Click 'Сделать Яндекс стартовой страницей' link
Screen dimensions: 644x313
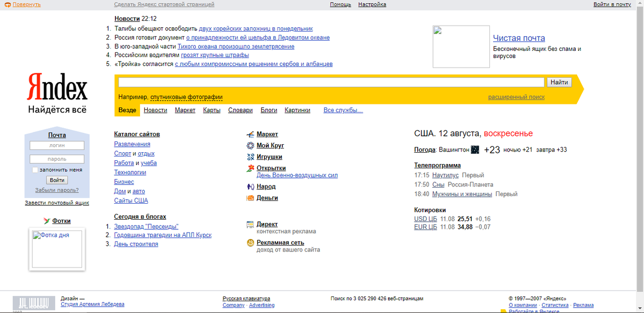164,4
